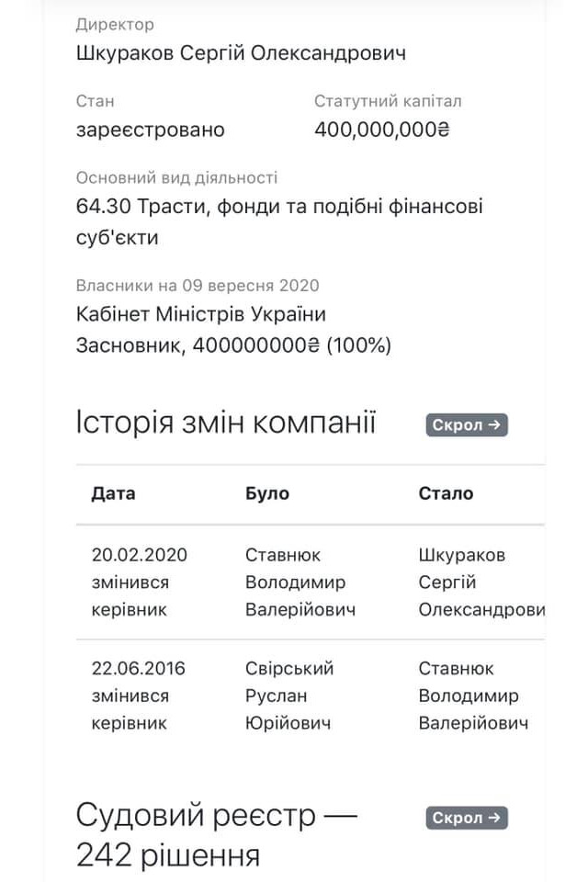Select director name Шкураков Сергій Олександрович at top
The height and width of the screenshot is (882, 588).
point(241,53)
